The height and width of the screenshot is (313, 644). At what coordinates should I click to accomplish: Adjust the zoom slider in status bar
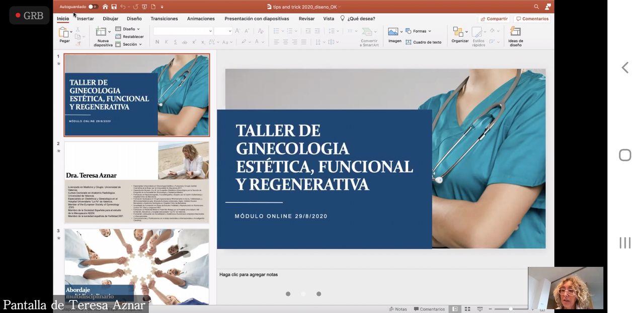click(510, 309)
